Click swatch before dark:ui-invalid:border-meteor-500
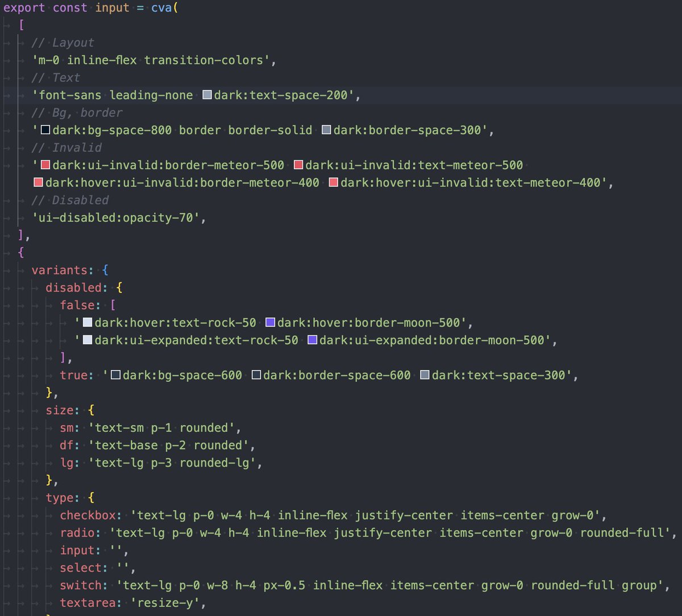This screenshot has height=616, width=682. coord(45,165)
